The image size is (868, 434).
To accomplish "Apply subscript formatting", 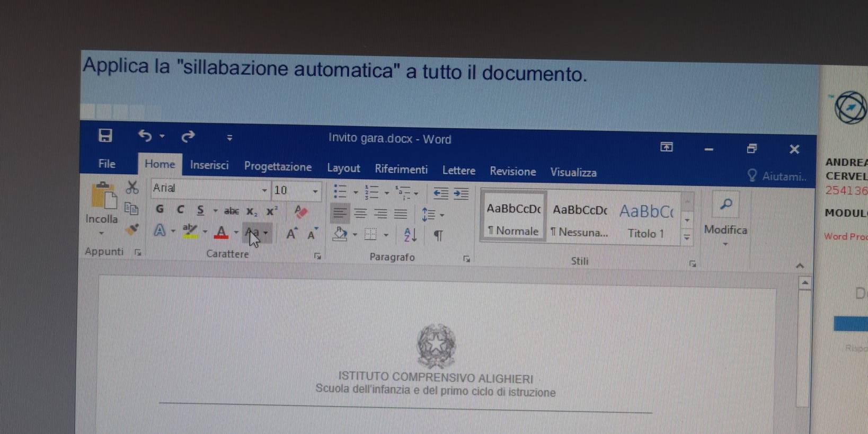I will coord(251,211).
